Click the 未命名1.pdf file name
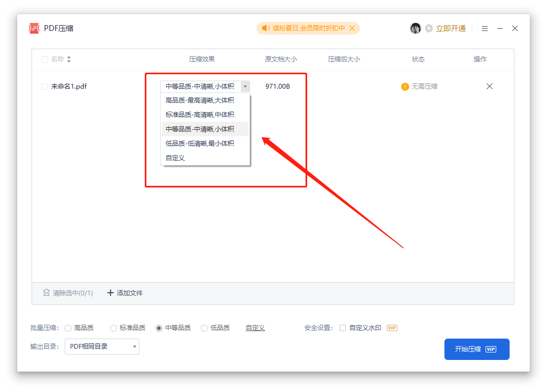Viewport: 547px width, 392px height. coord(69,86)
